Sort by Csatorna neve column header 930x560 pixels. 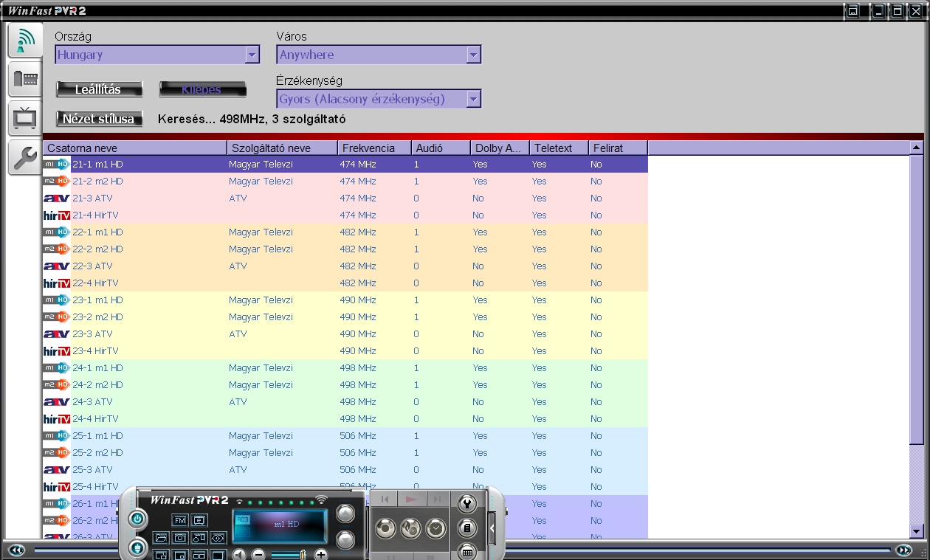pyautogui.click(x=134, y=148)
